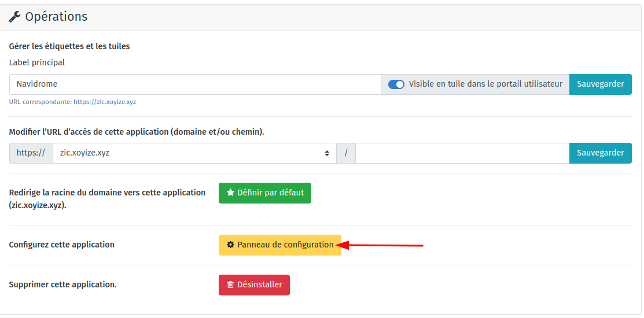Screen dimensions: 644x318
Task: Click the wrench icon beside Opérations
Action: tap(15, 17)
